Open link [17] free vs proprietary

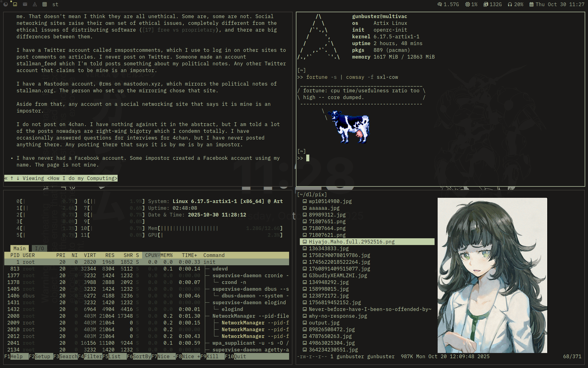coord(179,30)
